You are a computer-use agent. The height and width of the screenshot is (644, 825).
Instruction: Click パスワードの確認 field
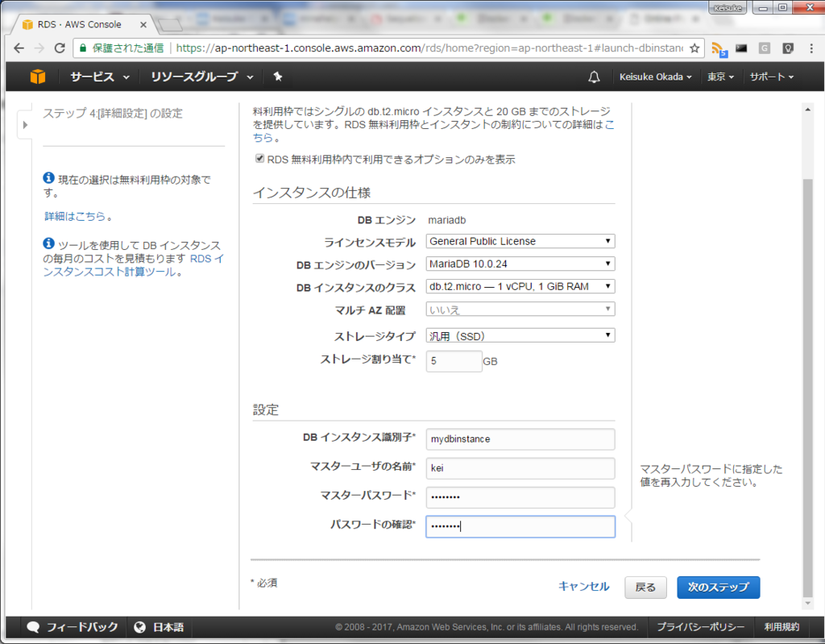520,526
